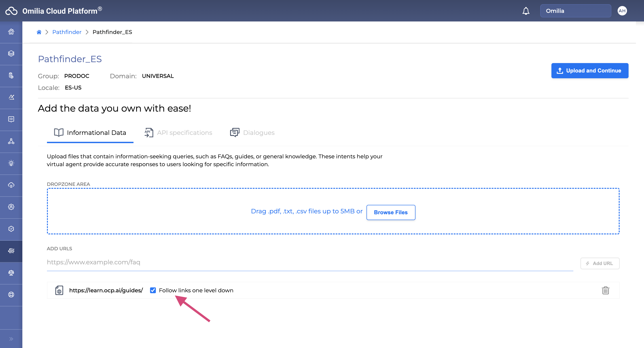The height and width of the screenshot is (348, 644).
Task: Click the notification bell icon
Action: point(526,11)
